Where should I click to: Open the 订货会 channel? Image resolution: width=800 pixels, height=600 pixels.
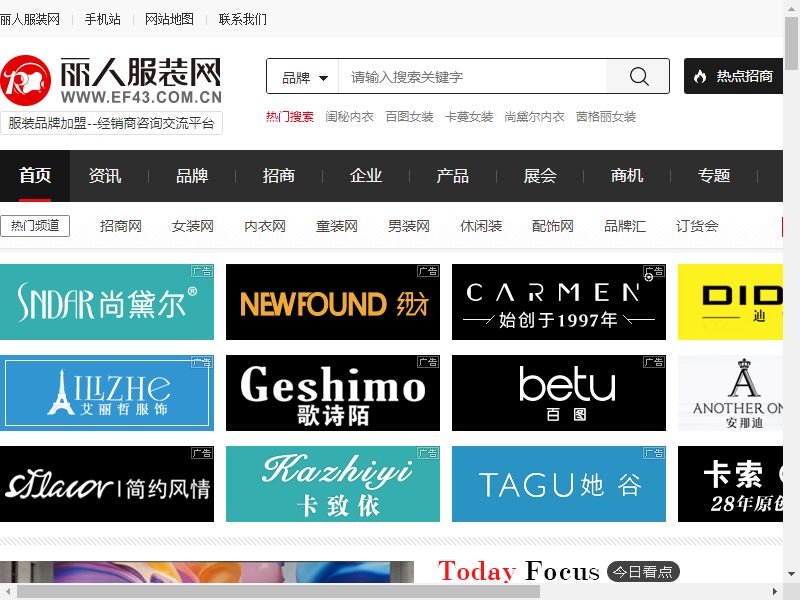(x=697, y=226)
